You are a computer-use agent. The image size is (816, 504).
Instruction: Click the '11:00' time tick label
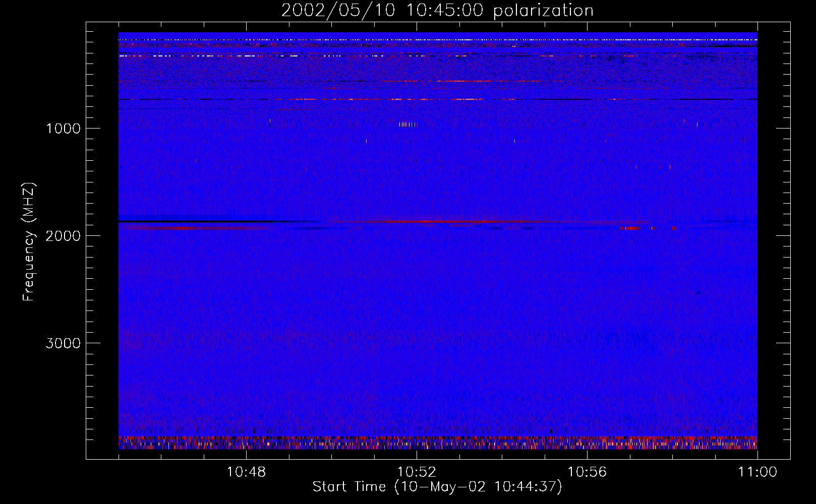pyautogui.click(x=757, y=472)
